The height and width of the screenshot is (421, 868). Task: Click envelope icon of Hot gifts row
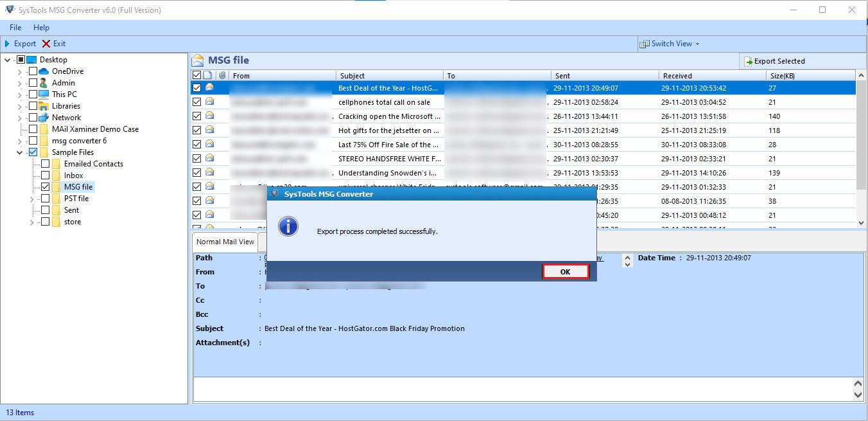point(209,130)
